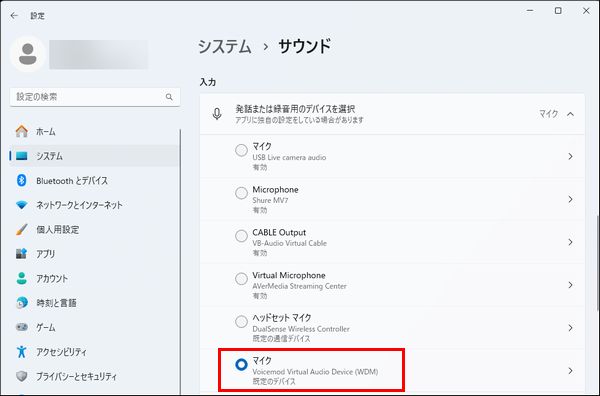Select the CABLE Output radio button
The height and width of the screenshot is (396, 600).
click(x=241, y=236)
